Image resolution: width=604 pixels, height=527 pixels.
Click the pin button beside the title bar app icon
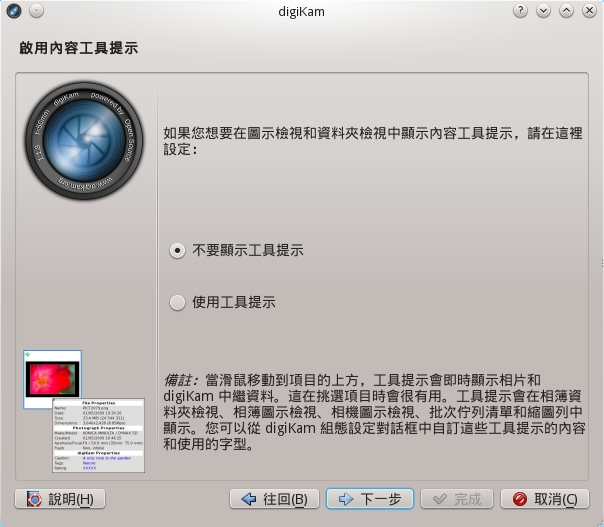coord(37,11)
